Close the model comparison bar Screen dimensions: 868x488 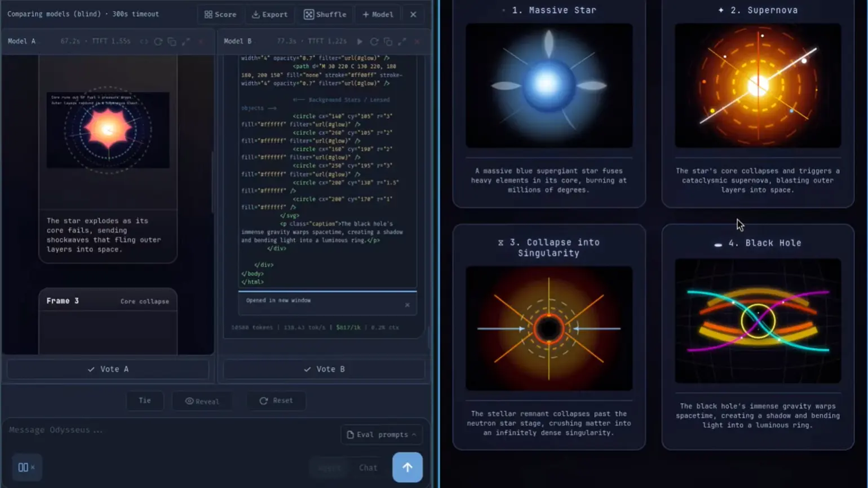(413, 14)
